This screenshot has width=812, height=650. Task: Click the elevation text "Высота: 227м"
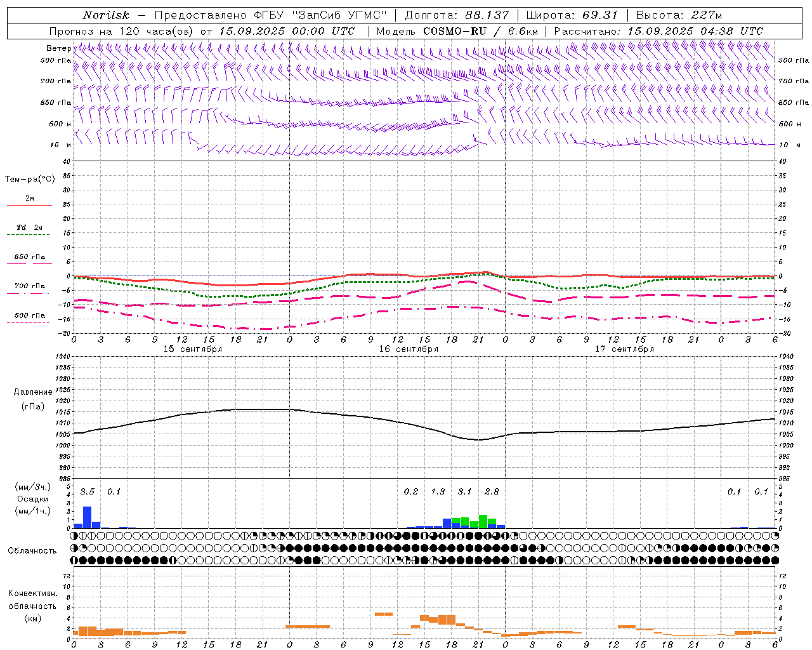click(x=679, y=15)
